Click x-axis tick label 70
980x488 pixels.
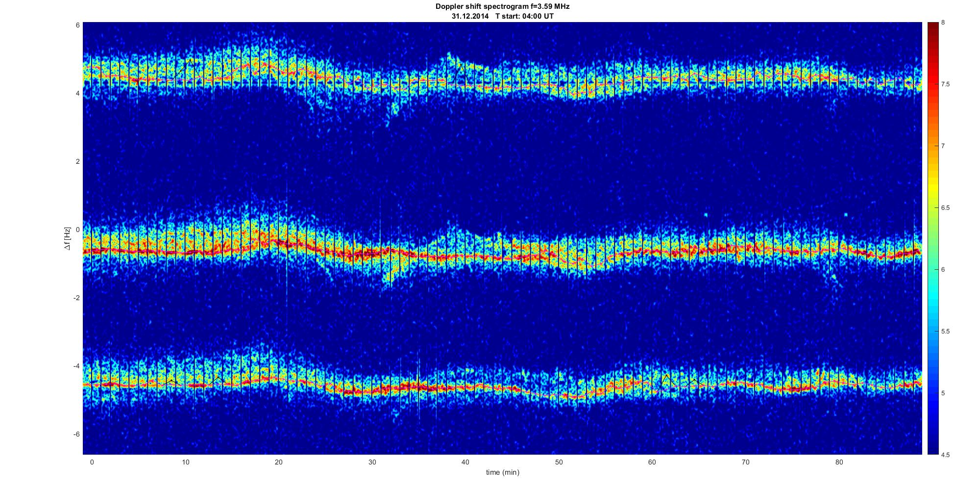click(745, 462)
